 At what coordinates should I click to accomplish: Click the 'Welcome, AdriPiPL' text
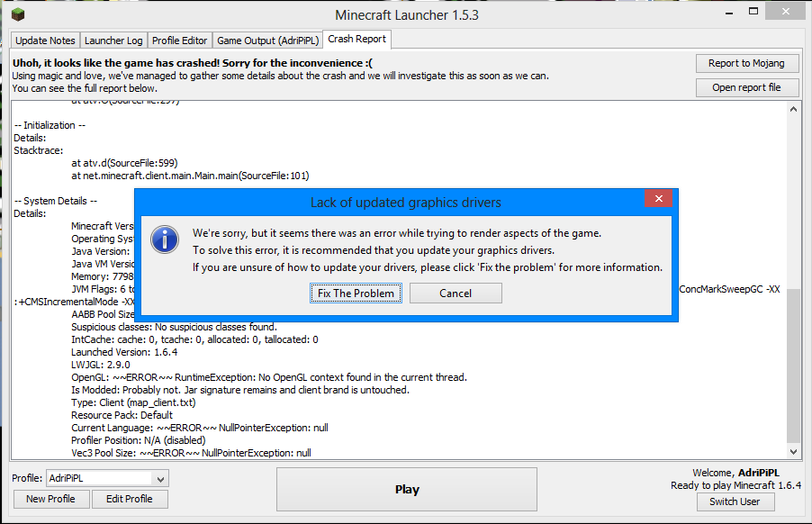tap(735, 473)
